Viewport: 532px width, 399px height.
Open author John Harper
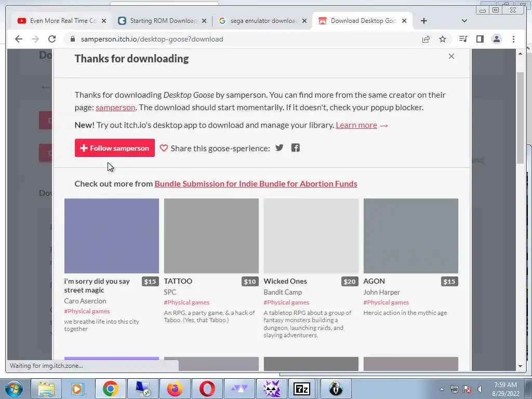tap(382, 292)
